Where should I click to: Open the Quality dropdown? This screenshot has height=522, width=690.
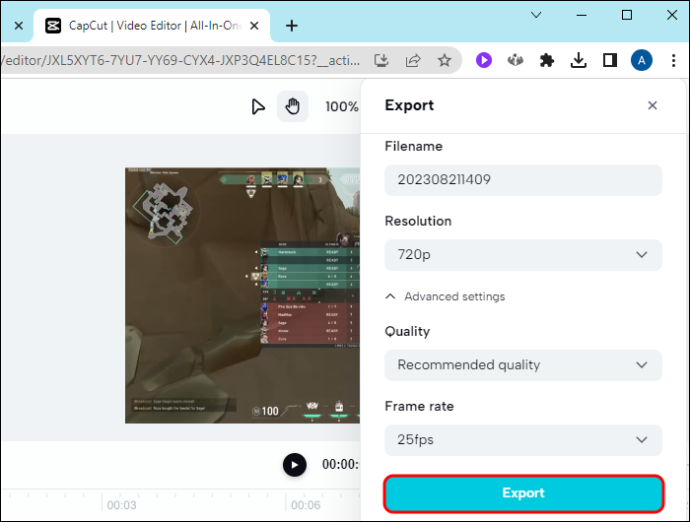click(x=523, y=365)
